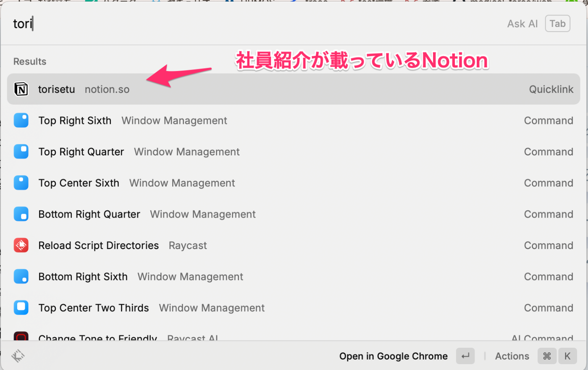Click the notion.so subtitle text
The height and width of the screenshot is (370, 588).
coord(107,89)
